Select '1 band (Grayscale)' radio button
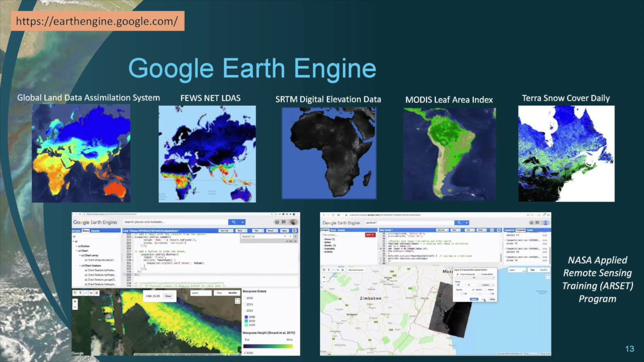Image resolution: width=644 pixels, height=362 pixels. (x=457, y=275)
